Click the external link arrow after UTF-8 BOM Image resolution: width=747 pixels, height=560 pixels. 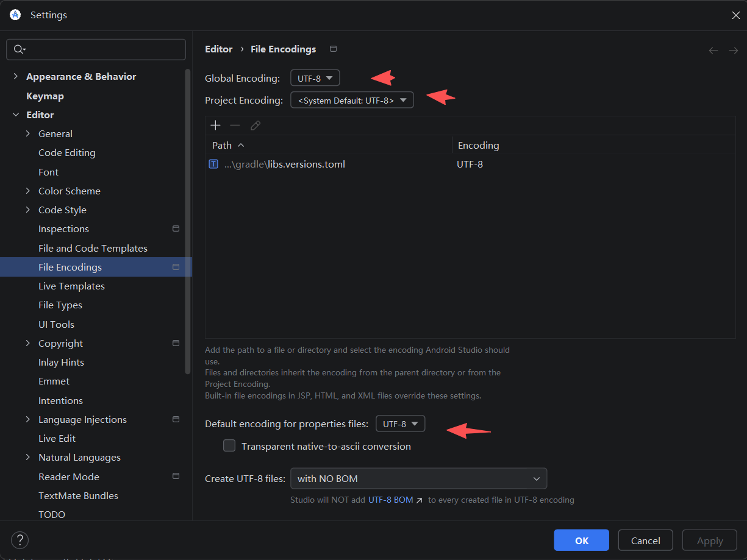click(419, 500)
